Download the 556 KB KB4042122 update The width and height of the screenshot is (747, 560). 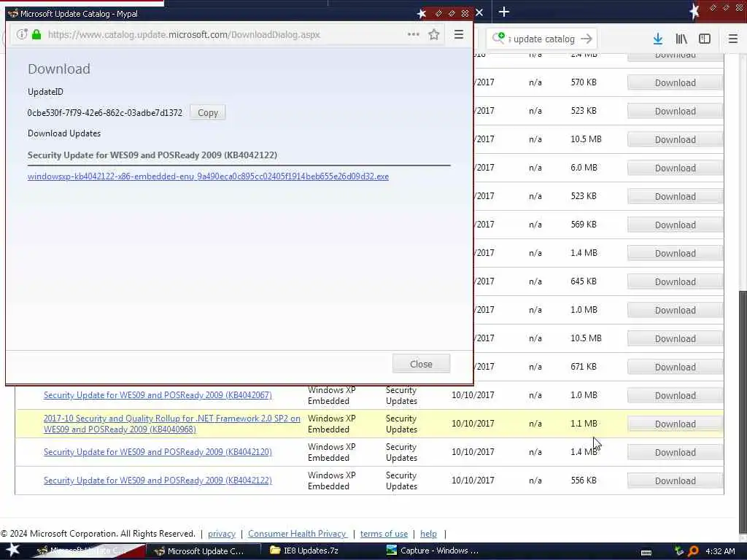[x=675, y=481]
